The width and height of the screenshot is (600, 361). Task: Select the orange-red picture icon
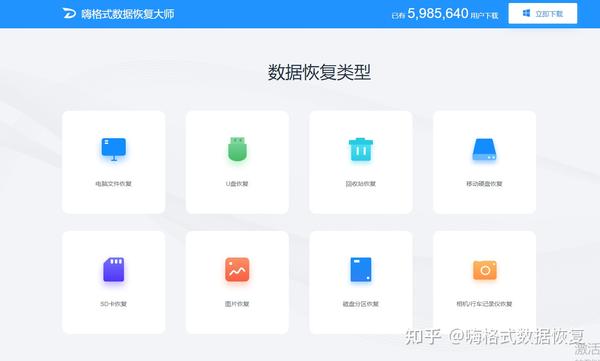[237, 269]
